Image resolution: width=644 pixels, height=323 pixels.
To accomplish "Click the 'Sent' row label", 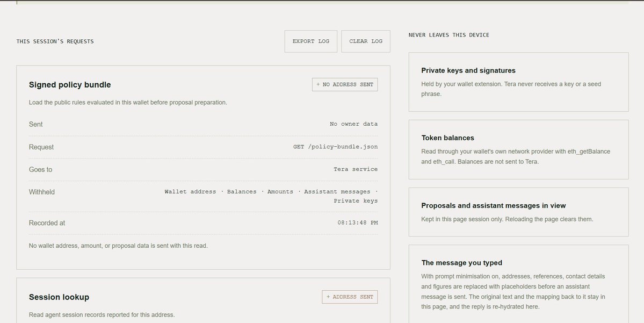I will (36, 124).
